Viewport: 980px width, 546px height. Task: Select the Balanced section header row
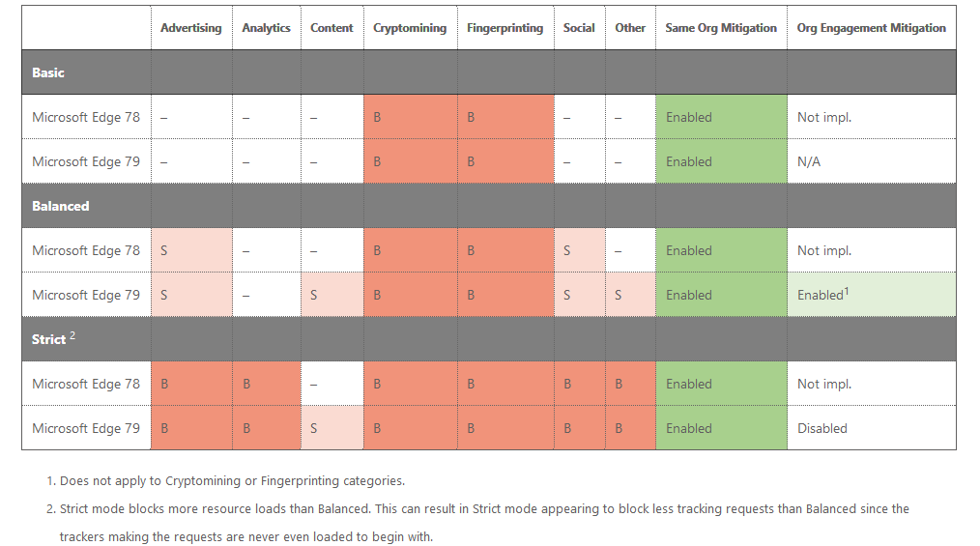point(60,206)
